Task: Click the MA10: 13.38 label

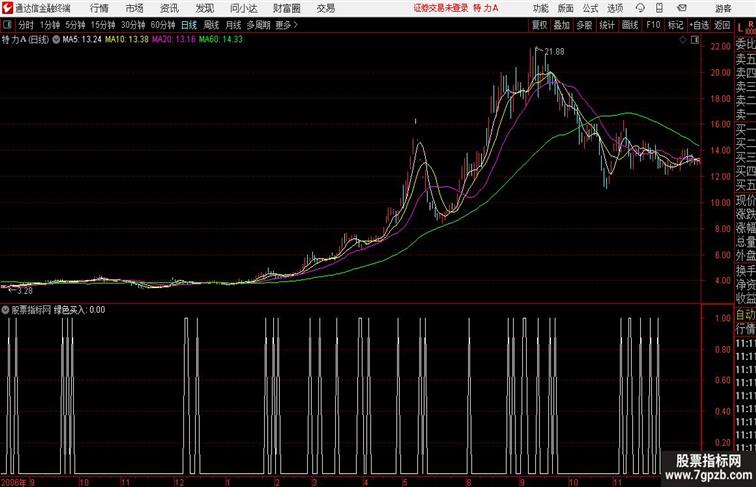Action: coord(127,40)
